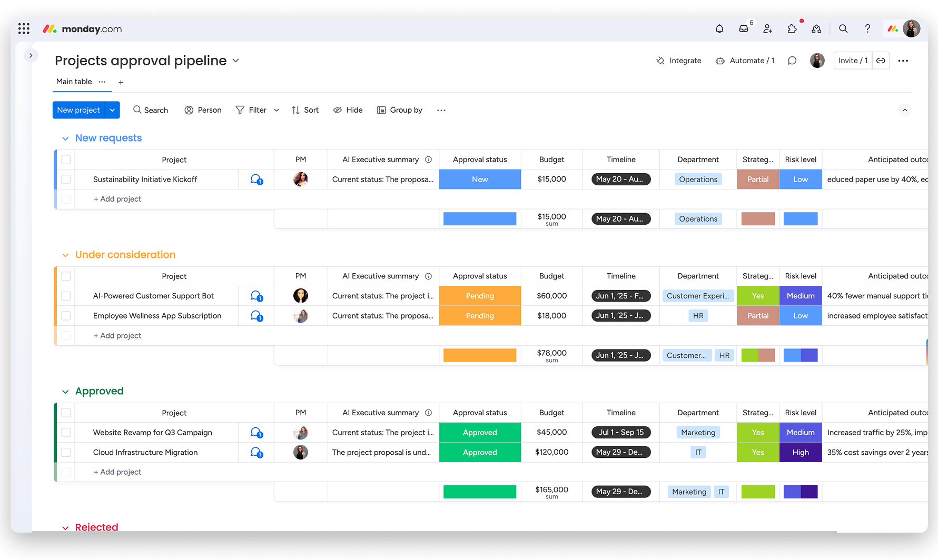Open the Group by menu
938x560 pixels.
pyautogui.click(x=400, y=110)
